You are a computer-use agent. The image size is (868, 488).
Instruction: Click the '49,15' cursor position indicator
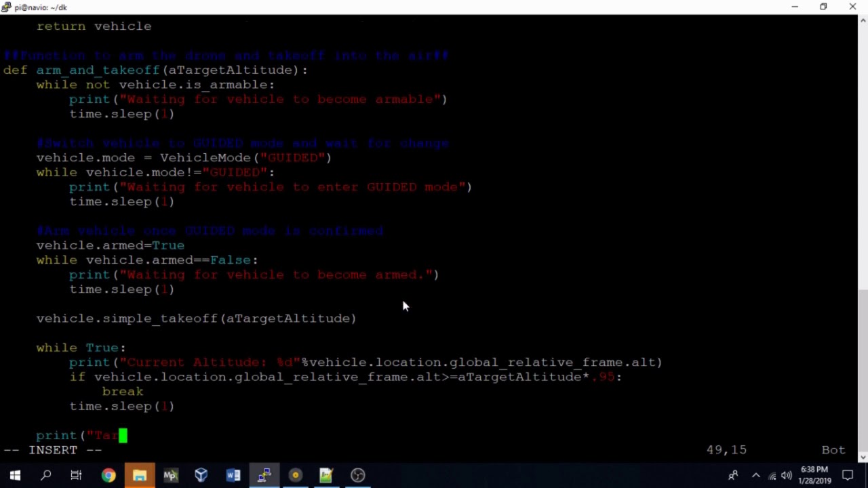(726, 450)
